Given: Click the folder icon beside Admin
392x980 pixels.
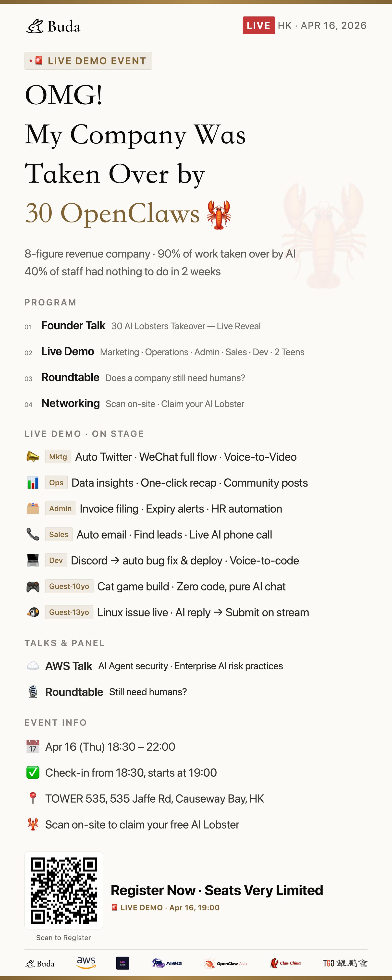Looking at the screenshot, I should 33,508.
